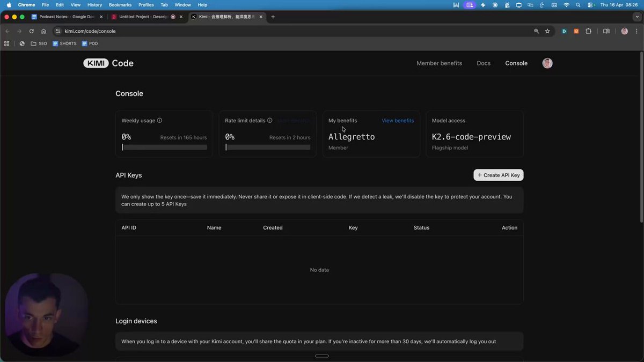Open the Chrome three-dot menu
The width and height of the screenshot is (644, 362).
point(636,31)
